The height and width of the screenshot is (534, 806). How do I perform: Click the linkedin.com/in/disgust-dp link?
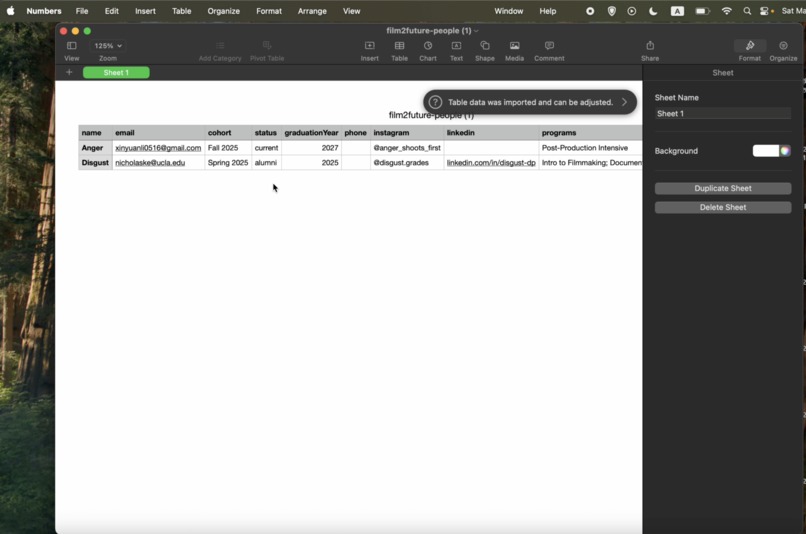pyautogui.click(x=491, y=163)
